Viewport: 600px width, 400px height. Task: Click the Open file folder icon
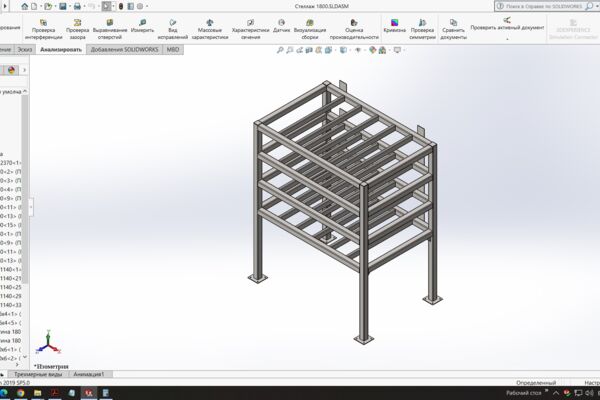coord(48,6)
